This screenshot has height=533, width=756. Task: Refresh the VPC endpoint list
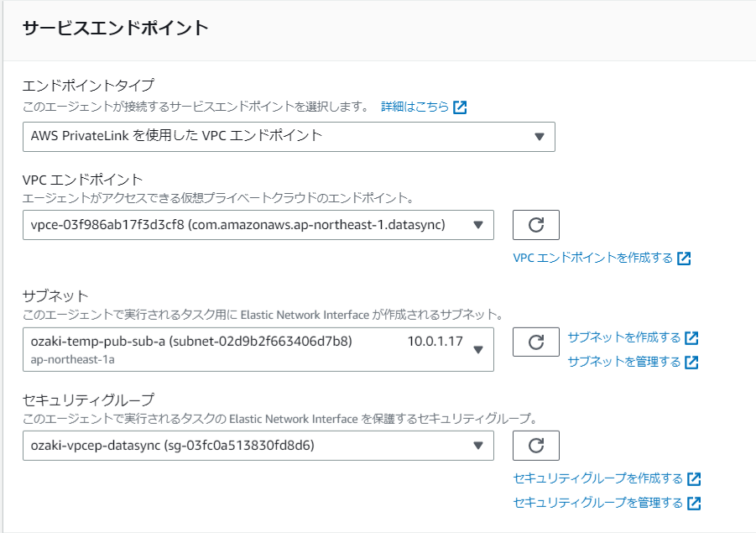click(536, 225)
